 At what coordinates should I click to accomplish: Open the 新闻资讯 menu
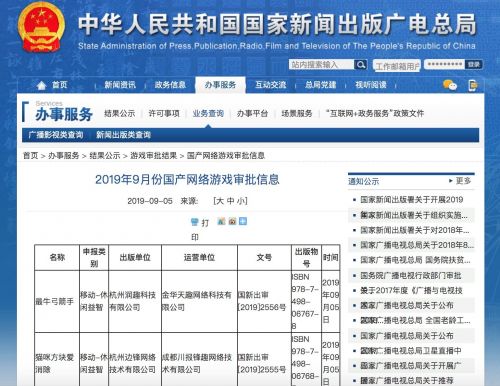coord(120,85)
